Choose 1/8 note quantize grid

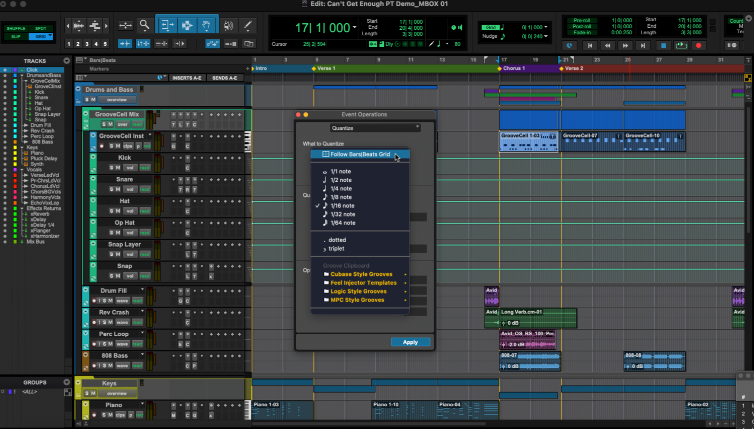[x=342, y=197]
